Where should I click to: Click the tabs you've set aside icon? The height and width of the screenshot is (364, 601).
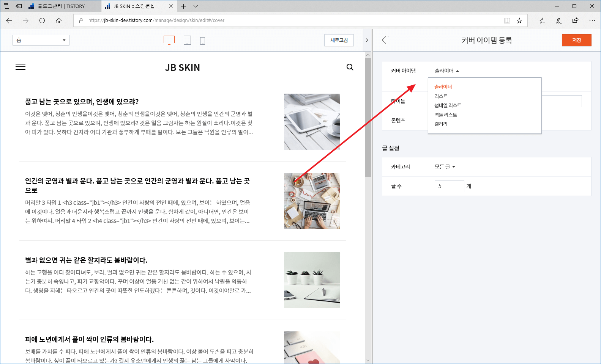pyautogui.click(x=6, y=6)
